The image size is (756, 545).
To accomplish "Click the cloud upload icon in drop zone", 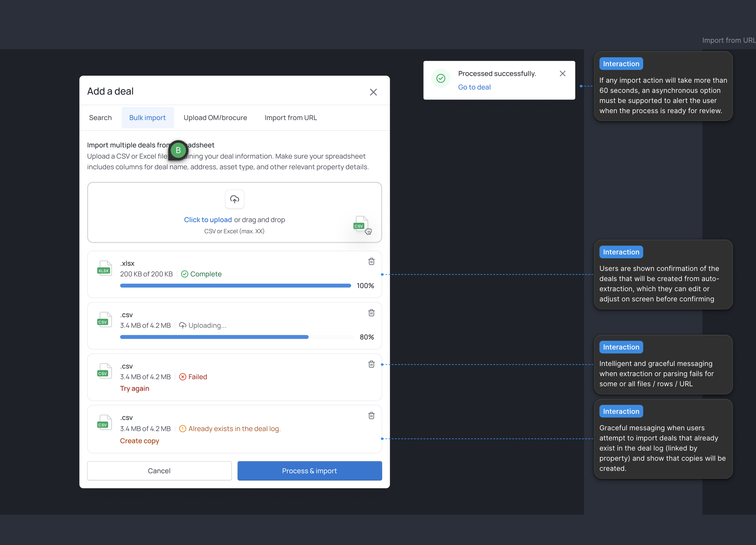I will (x=234, y=199).
